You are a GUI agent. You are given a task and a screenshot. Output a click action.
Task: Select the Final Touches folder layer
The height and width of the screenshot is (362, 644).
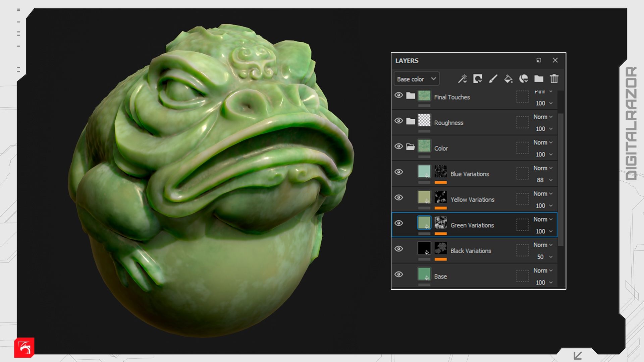[452, 97]
